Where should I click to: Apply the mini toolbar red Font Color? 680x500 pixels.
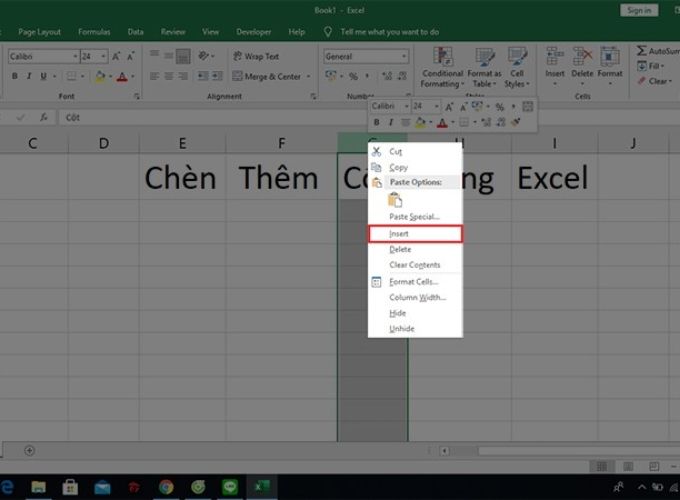(x=442, y=123)
